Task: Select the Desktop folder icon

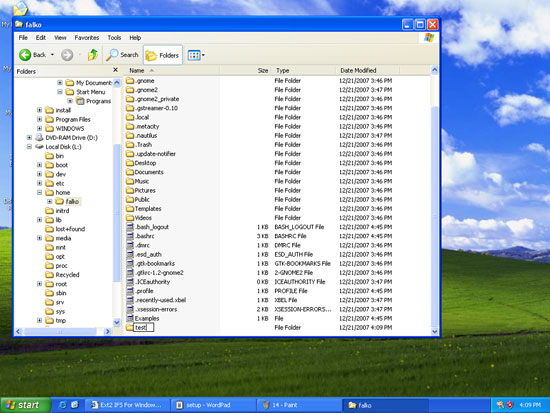Action: click(x=130, y=163)
